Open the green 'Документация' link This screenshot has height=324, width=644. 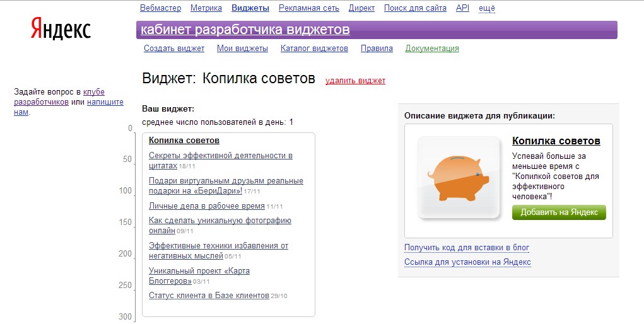[432, 49]
